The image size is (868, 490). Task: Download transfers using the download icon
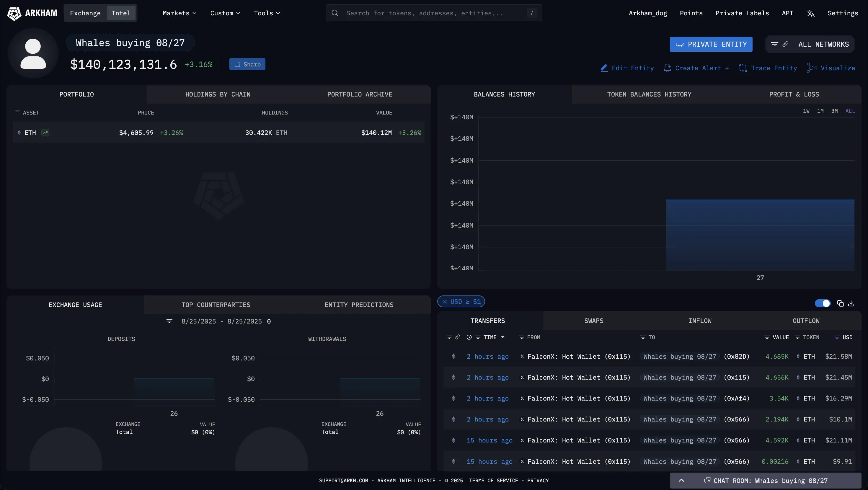851,304
